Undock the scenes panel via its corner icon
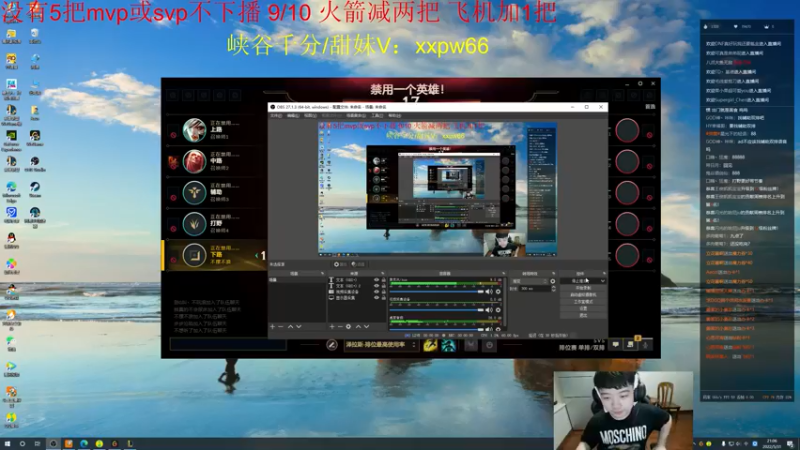This screenshot has height=450, width=800. [322, 273]
